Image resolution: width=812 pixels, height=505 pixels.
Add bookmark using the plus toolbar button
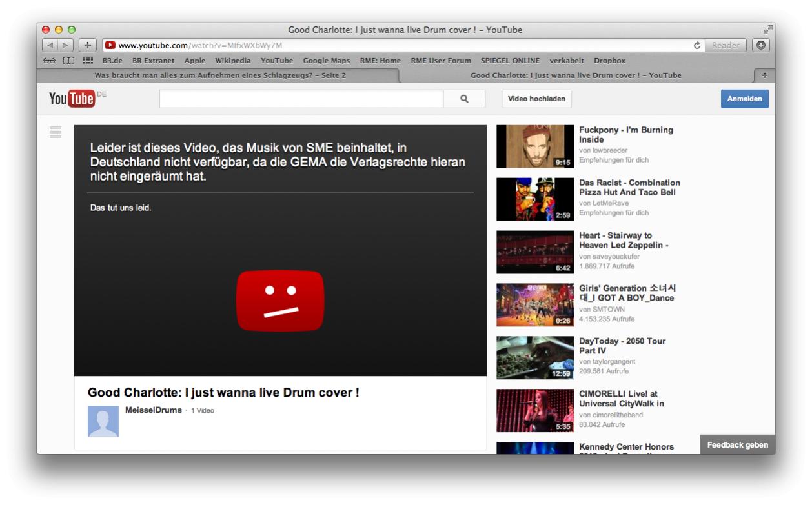pyautogui.click(x=86, y=45)
